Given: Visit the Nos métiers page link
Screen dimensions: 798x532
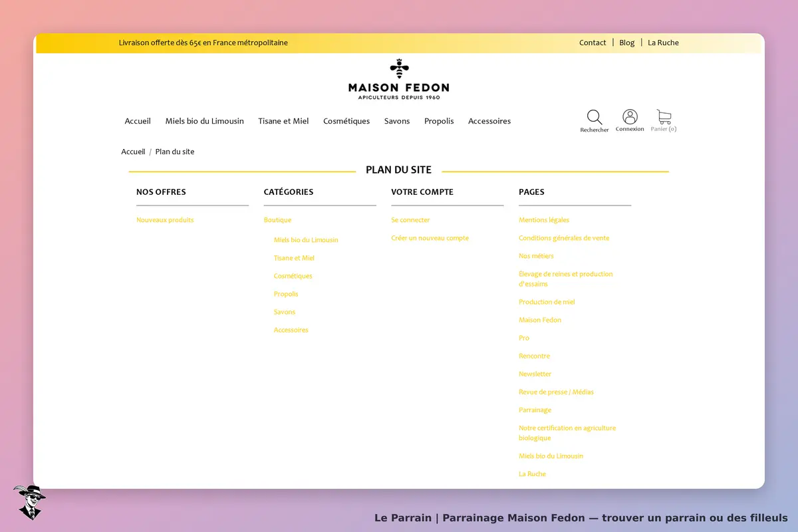Looking at the screenshot, I should point(536,256).
